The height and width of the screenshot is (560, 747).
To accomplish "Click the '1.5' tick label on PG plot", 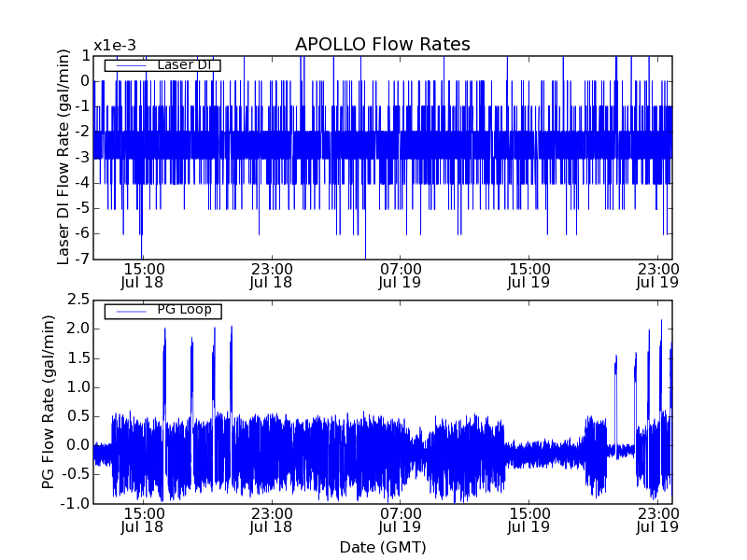I will (78, 358).
